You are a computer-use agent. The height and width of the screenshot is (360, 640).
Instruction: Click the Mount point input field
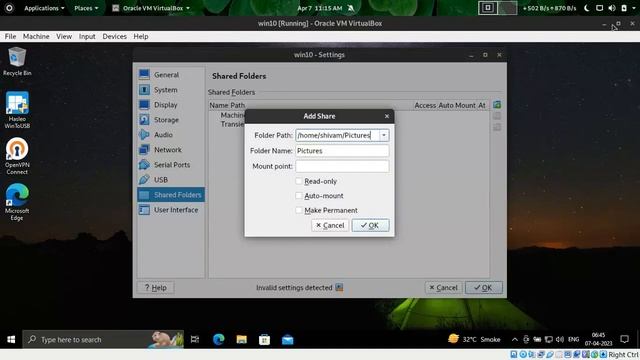pyautogui.click(x=342, y=166)
